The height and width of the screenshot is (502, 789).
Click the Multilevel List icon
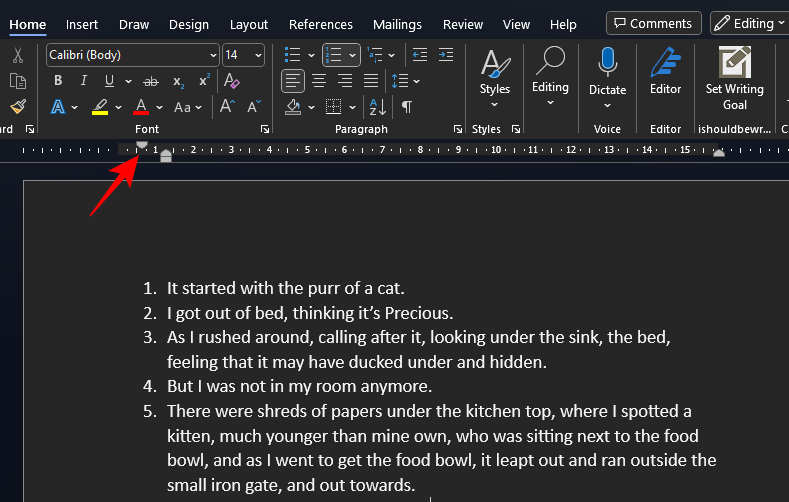point(375,55)
